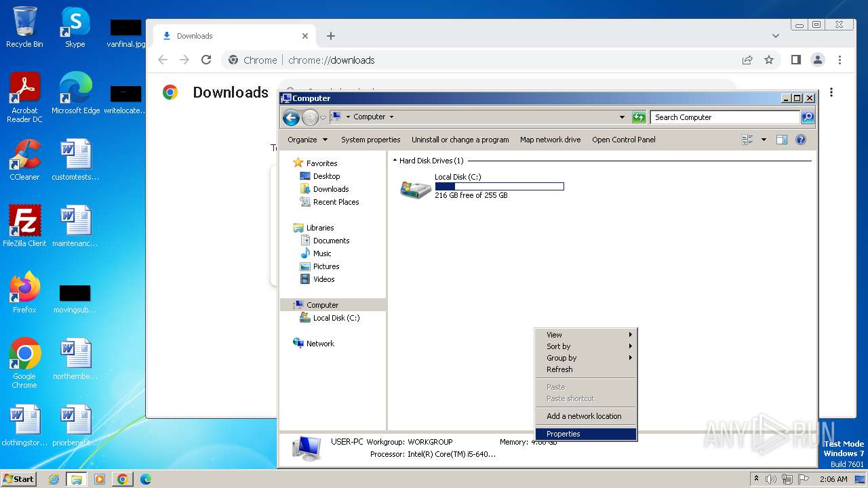Choose Refresh from the context menu
This screenshot has width=868, height=488.
(586, 369)
